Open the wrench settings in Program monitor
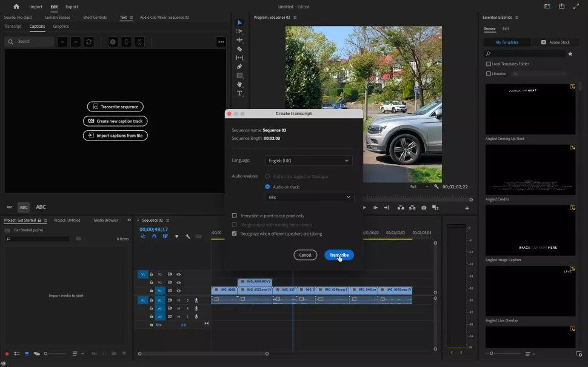The image size is (588, 367). 436,187
